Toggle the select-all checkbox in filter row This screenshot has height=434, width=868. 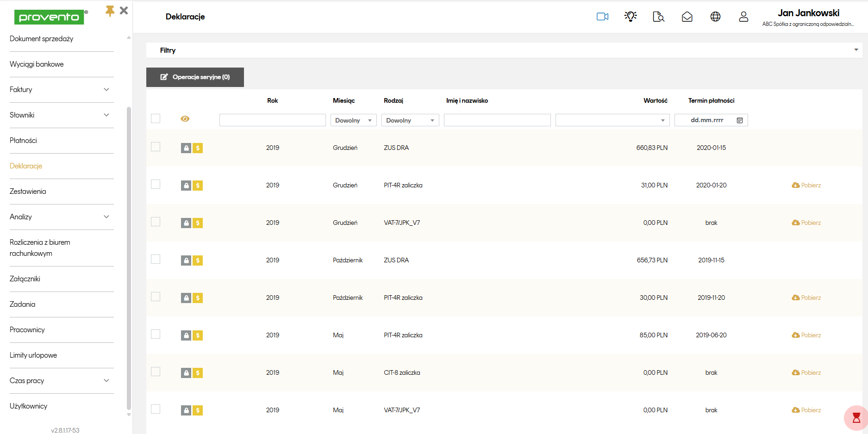pyautogui.click(x=156, y=119)
